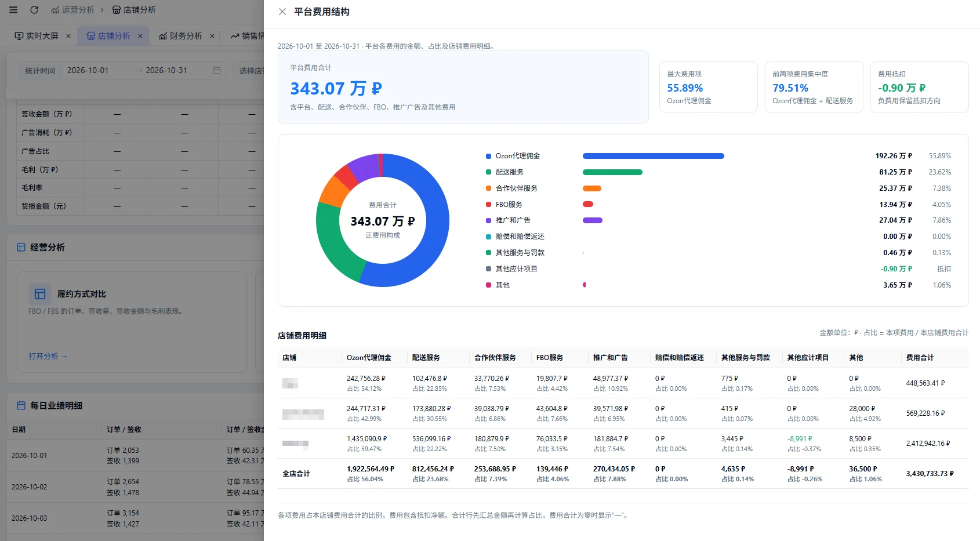This screenshot has width=980, height=541.
Task: Switch to the 财务分析 tab
Action: (180, 36)
